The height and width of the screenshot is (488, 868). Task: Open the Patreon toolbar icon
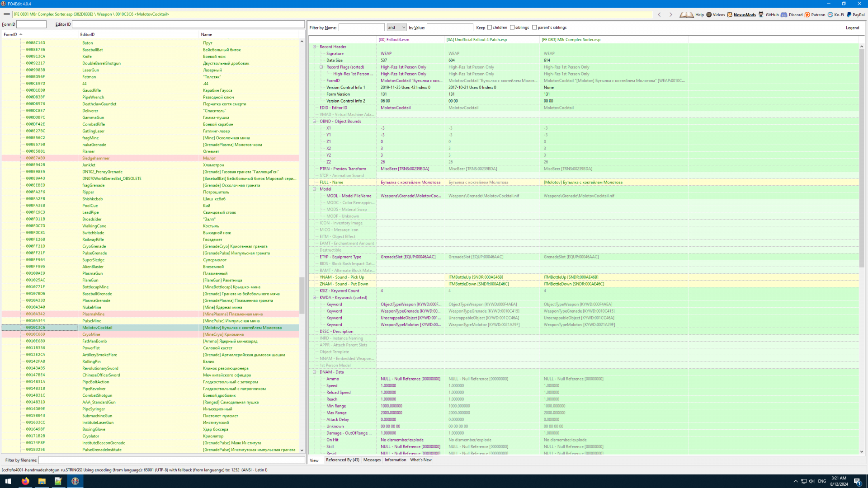807,14
